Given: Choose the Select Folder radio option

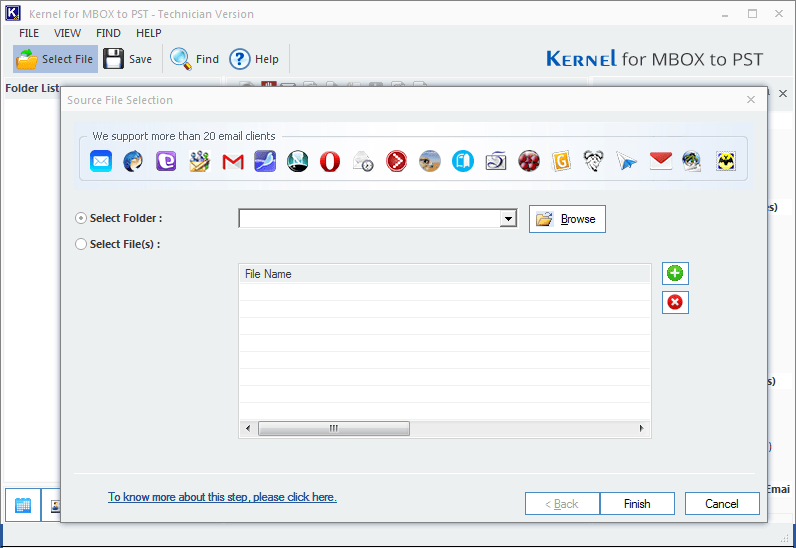Looking at the screenshot, I should [81, 218].
